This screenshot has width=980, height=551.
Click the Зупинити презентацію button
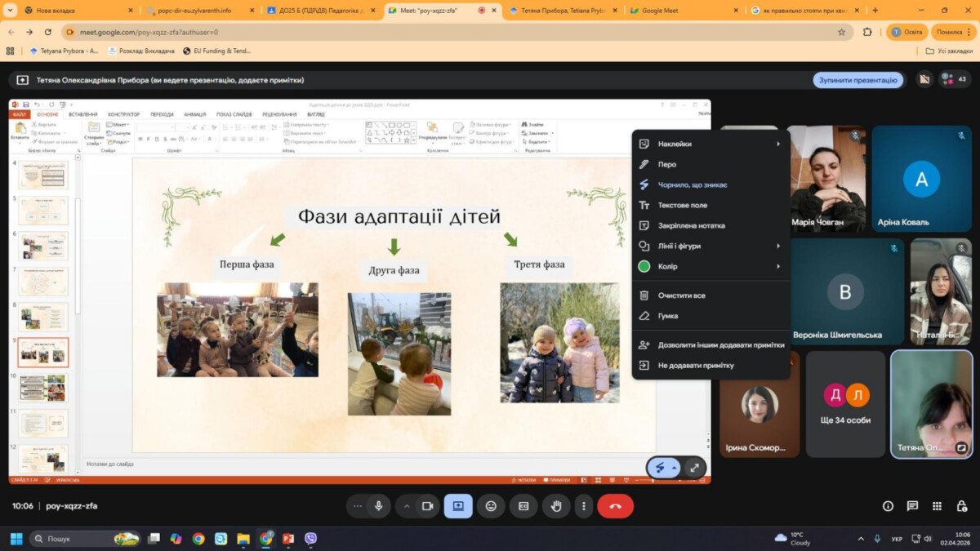click(857, 80)
